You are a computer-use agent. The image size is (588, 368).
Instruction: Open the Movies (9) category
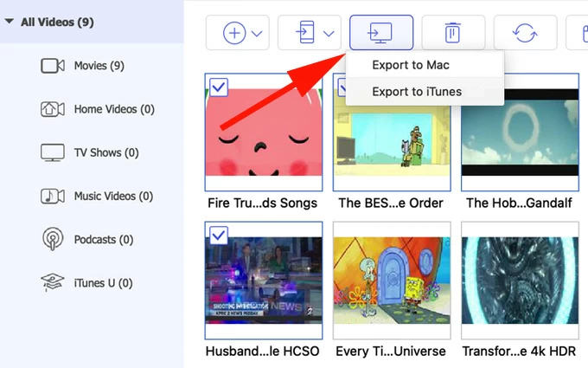(99, 66)
